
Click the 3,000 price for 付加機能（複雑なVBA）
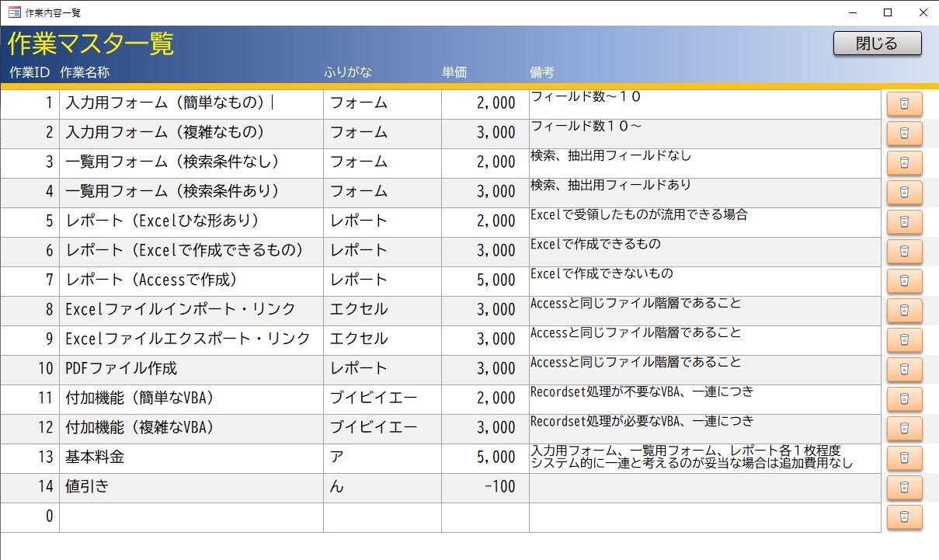pyautogui.click(x=485, y=429)
